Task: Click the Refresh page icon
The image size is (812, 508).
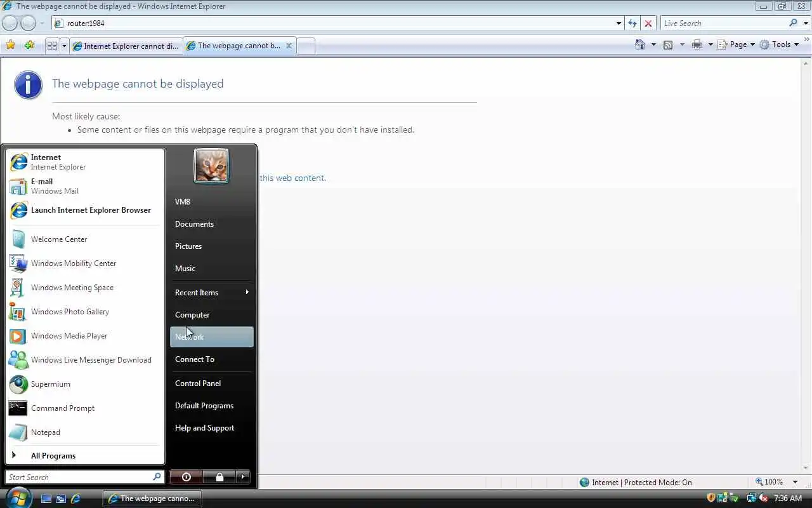Action: click(x=632, y=23)
